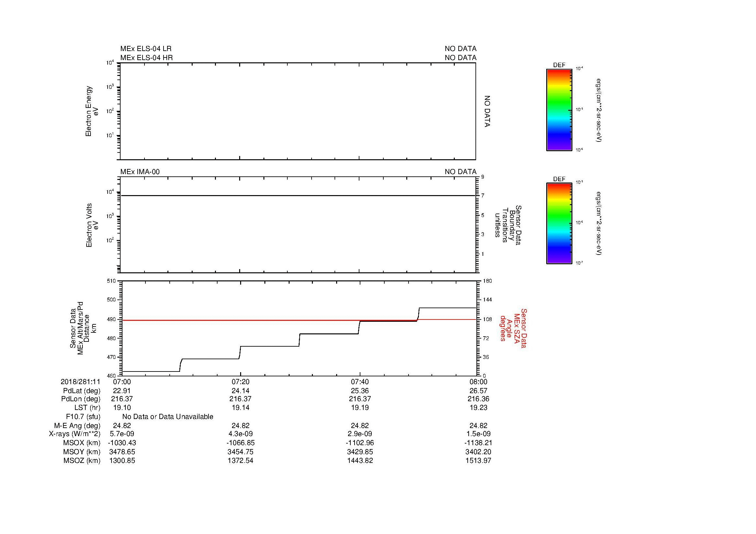This screenshot has height=534, width=756.
Task: Click MSOZ value 1513.97
Action: [478, 461]
